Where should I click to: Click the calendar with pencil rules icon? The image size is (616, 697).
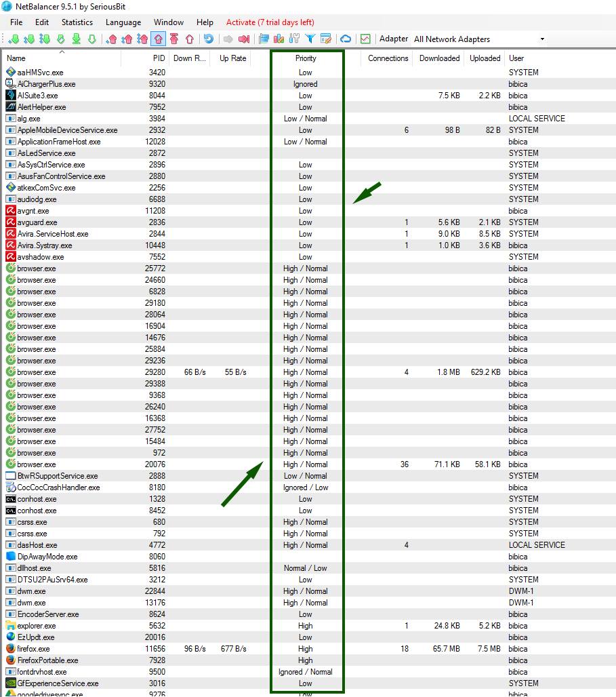pos(326,39)
